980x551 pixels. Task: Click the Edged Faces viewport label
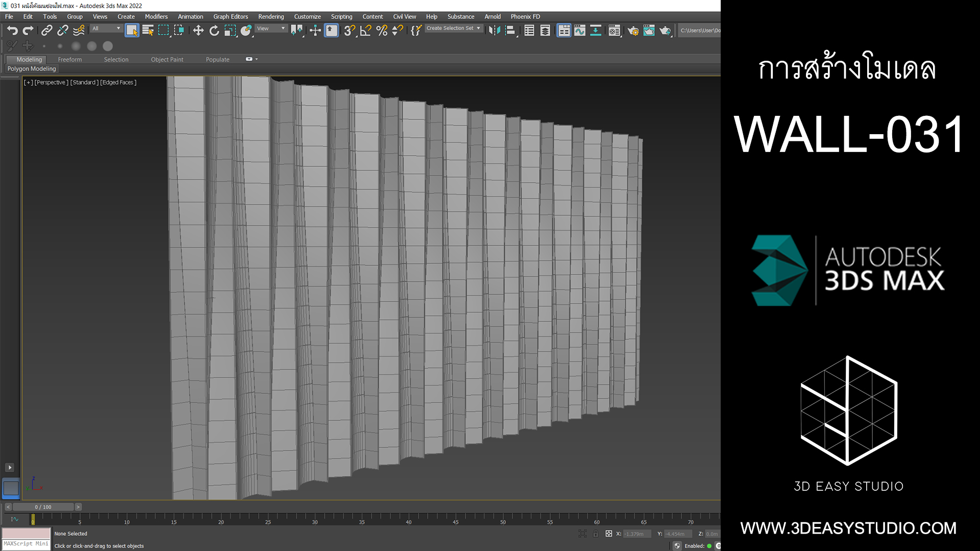tap(118, 82)
